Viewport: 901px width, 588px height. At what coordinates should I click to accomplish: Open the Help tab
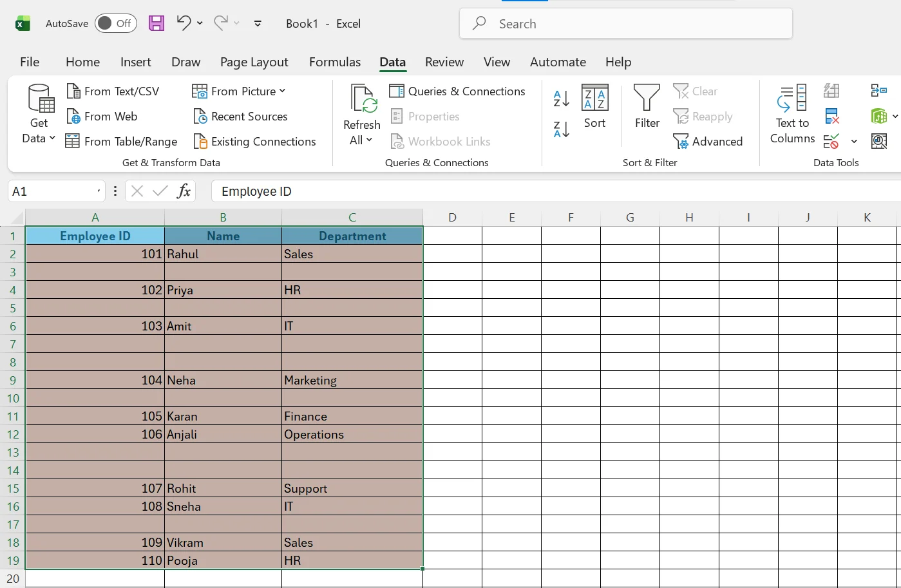(x=618, y=62)
